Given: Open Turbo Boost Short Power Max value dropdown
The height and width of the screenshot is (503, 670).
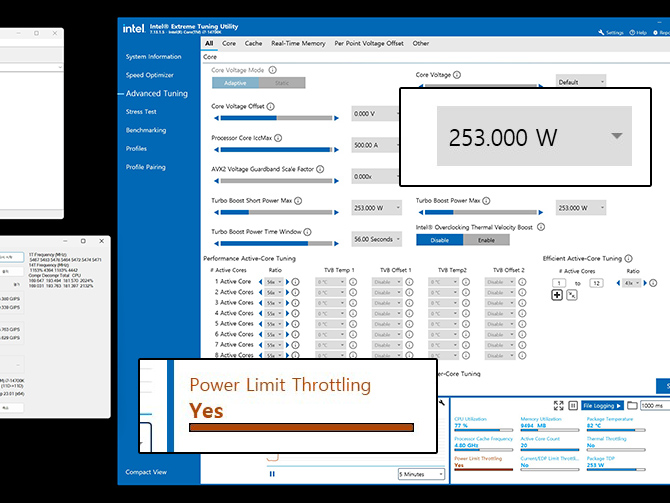Looking at the screenshot, I should (376, 208).
